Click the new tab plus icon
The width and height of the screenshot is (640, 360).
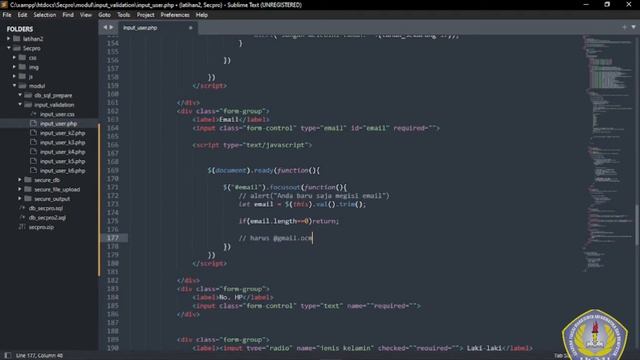624,27
